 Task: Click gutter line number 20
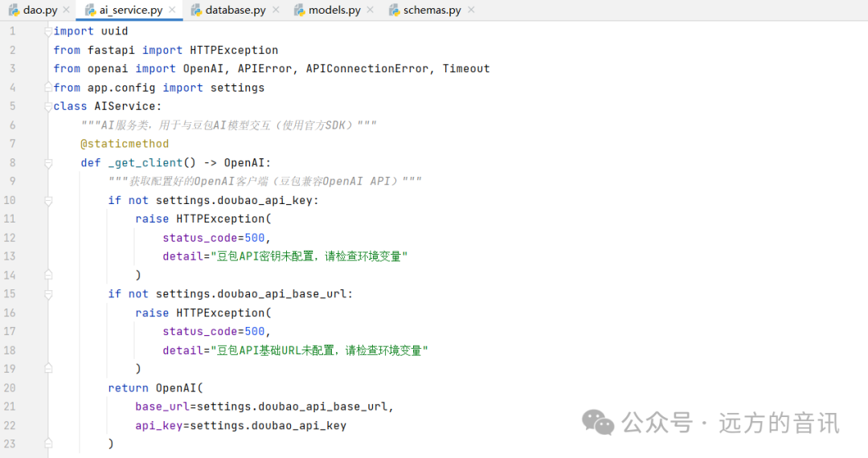click(10, 388)
